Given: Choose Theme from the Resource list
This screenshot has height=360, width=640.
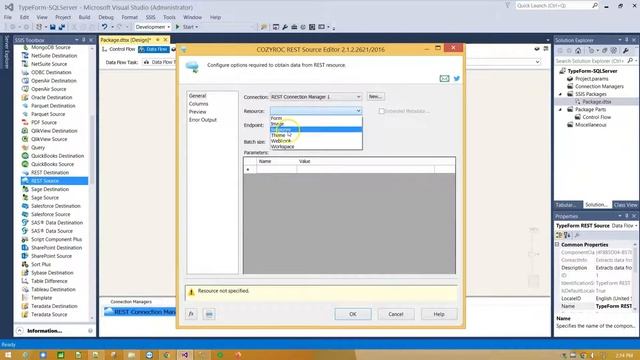Looking at the screenshot, I should [316, 135].
